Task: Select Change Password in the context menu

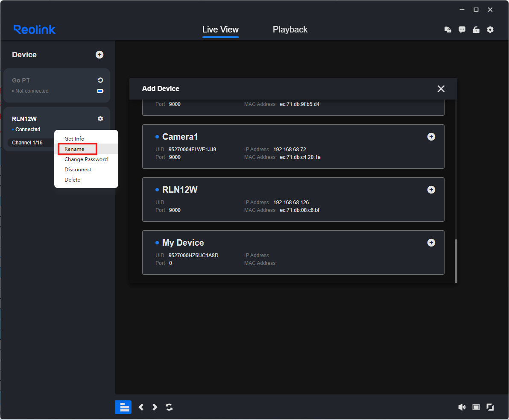Action: pyautogui.click(x=86, y=159)
